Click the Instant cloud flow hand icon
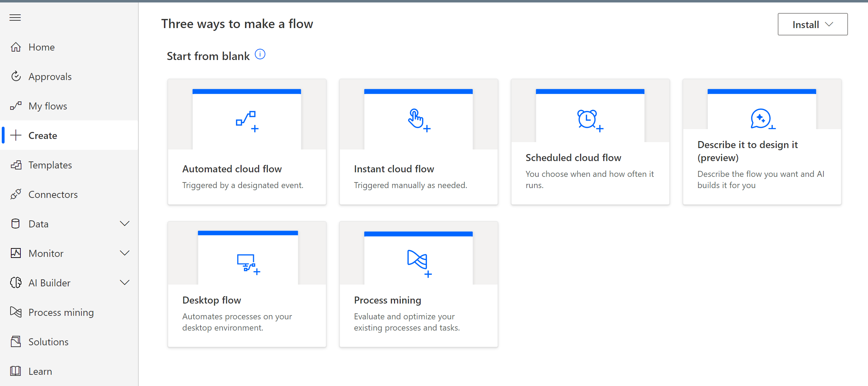The width and height of the screenshot is (868, 386). (419, 120)
